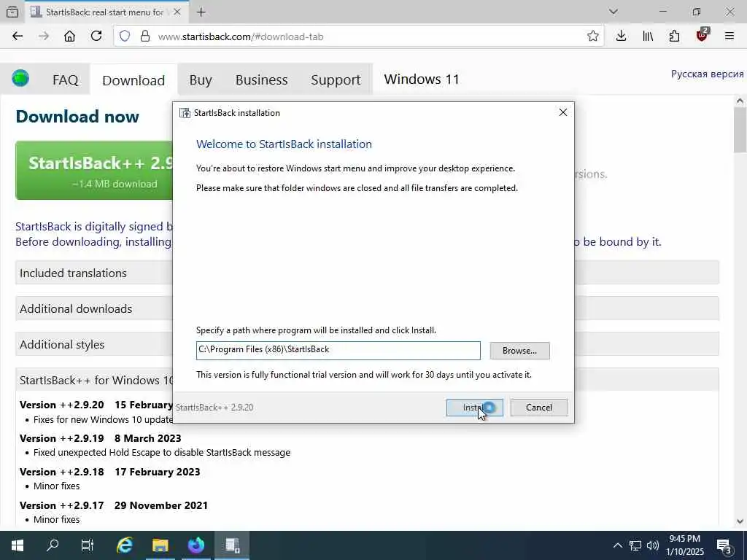Go back in Firefox history

pos(18,36)
